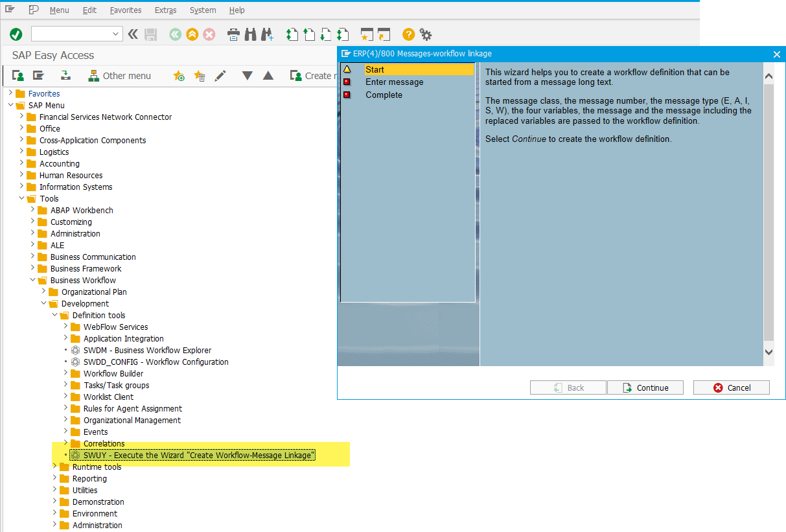Image resolution: width=786 pixels, height=532 pixels.
Task: Click wizard text scrollbar down arrow
Action: coord(769,352)
